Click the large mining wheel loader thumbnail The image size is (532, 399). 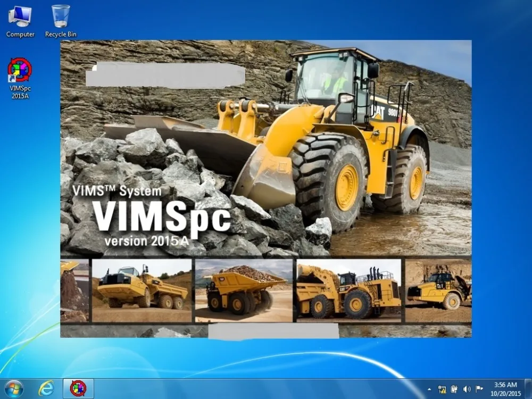348,290
